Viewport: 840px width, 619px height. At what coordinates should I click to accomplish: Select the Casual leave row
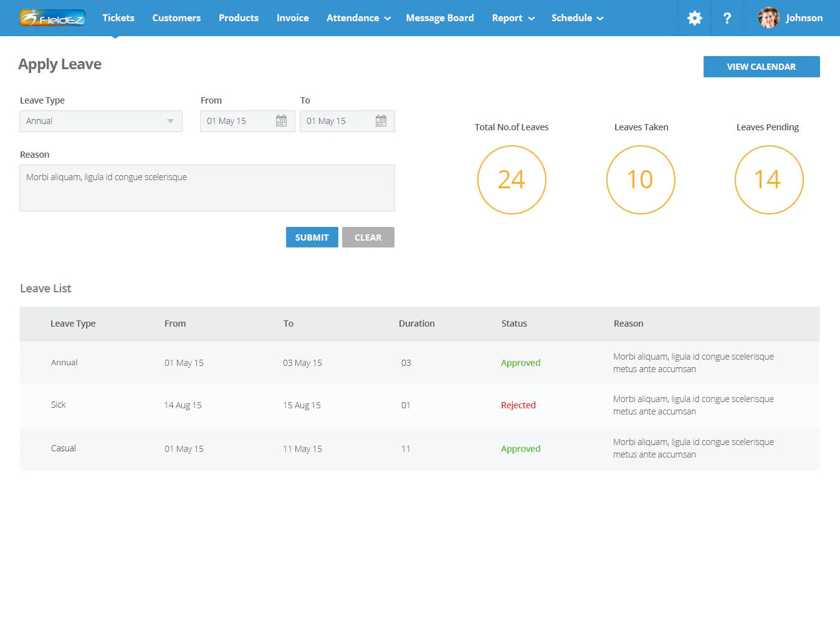(x=419, y=449)
